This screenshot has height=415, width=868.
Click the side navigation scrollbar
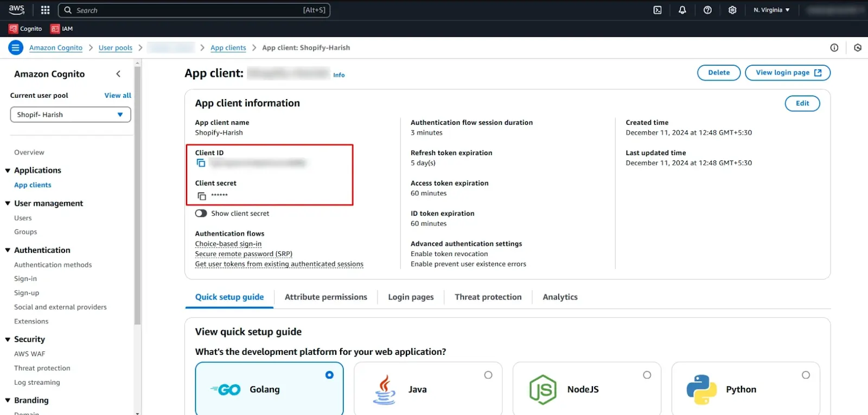(x=138, y=195)
